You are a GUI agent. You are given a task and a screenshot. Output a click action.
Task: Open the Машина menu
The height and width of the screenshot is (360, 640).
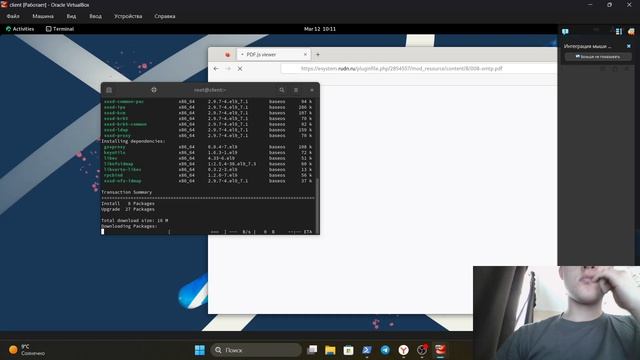click(x=43, y=16)
